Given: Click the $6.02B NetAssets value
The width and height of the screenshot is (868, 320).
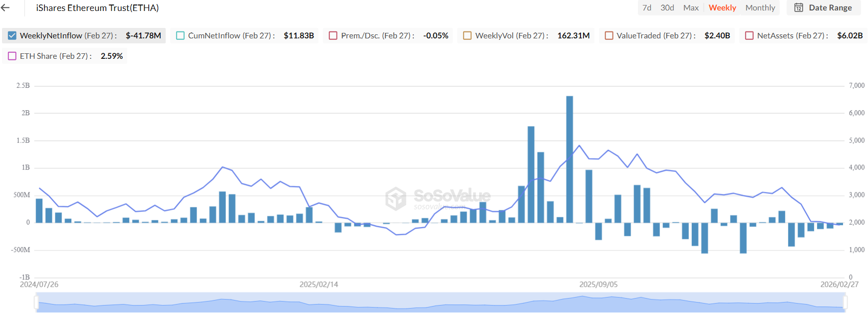Looking at the screenshot, I should click(850, 35).
